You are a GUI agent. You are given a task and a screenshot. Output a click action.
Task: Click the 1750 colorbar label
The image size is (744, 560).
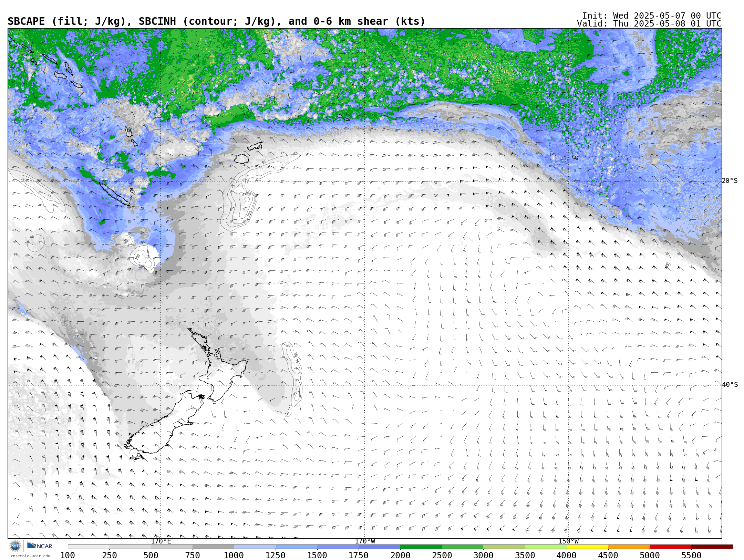click(x=359, y=556)
